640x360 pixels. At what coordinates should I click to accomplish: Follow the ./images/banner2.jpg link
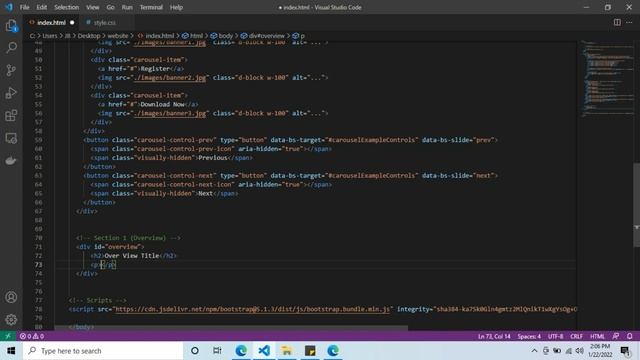pos(170,78)
